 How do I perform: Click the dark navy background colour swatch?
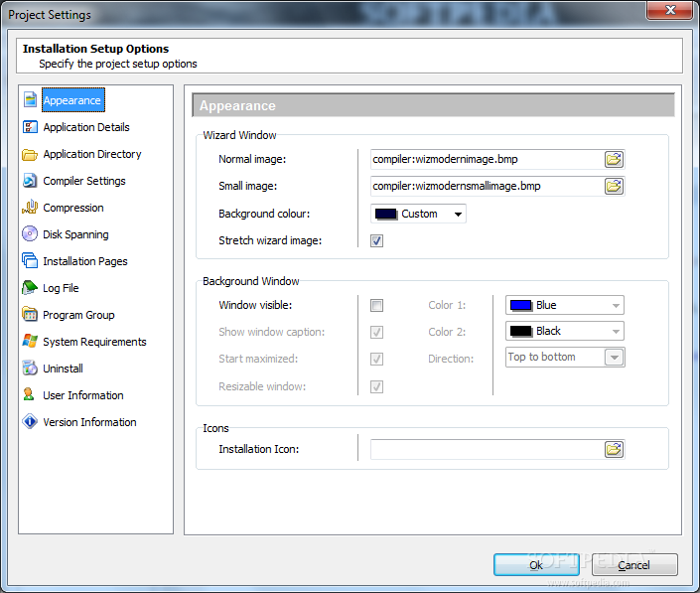click(x=386, y=214)
